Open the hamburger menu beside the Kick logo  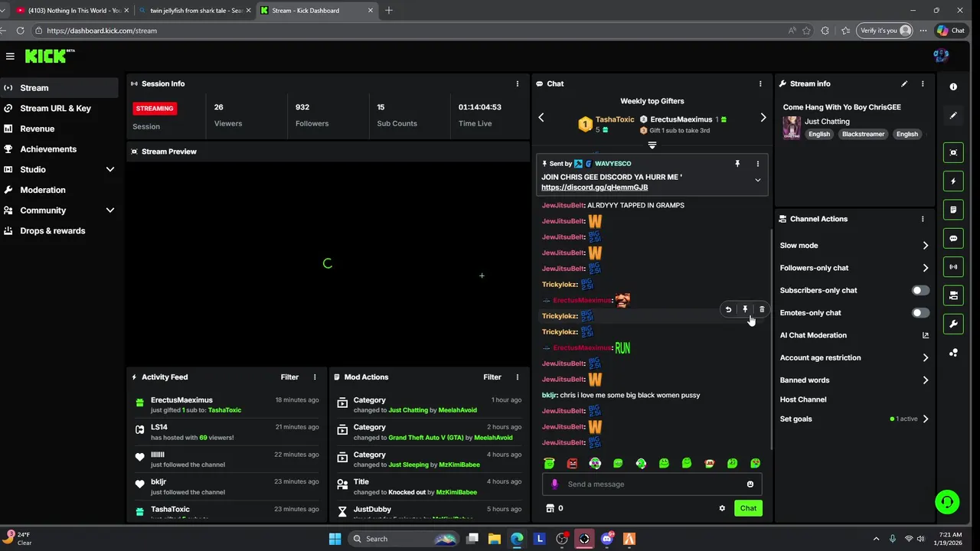tap(10, 56)
